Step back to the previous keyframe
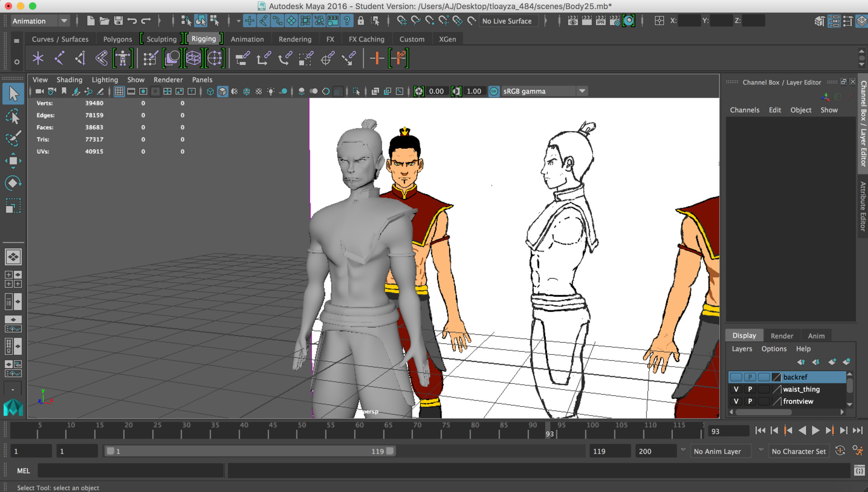Image resolution: width=868 pixels, height=492 pixels. [x=788, y=430]
